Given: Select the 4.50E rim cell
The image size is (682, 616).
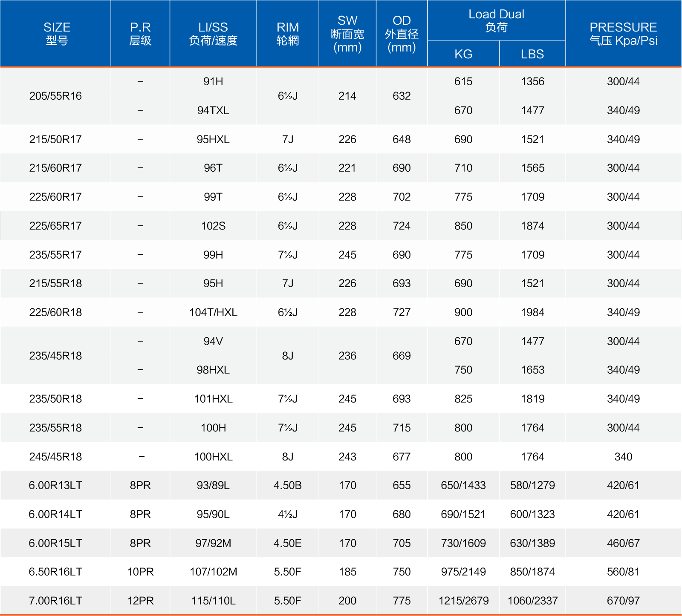Looking at the screenshot, I should coord(288,543).
